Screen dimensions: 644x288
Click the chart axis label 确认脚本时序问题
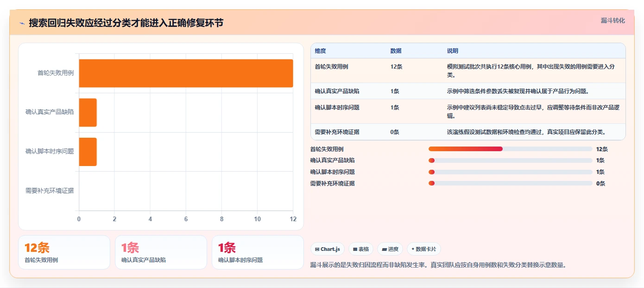tap(50, 151)
